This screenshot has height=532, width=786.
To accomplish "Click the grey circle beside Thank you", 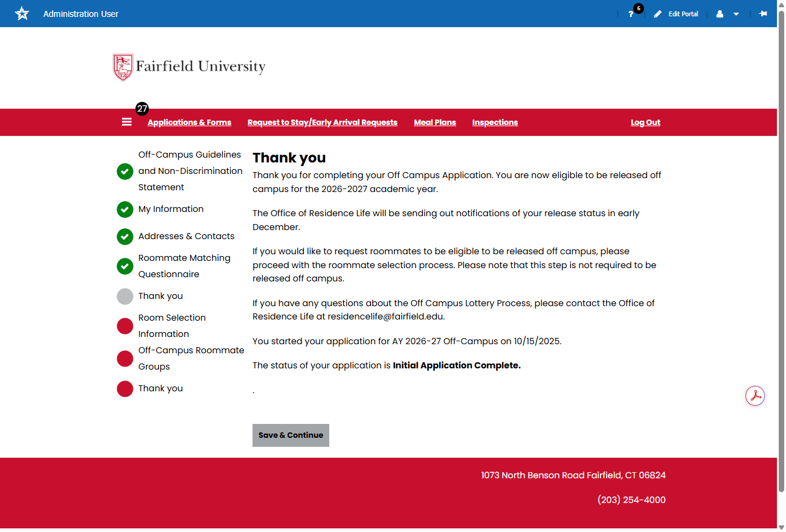I will (125, 296).
